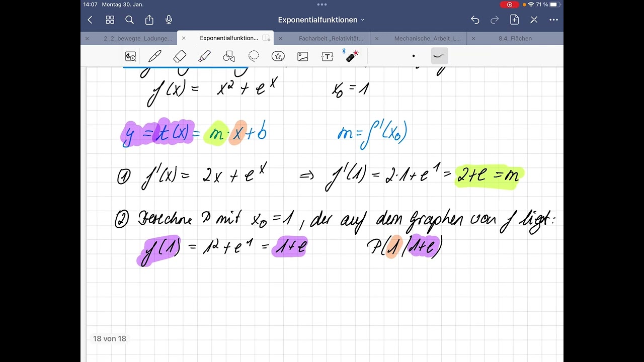Select the Text box tool
Screen dimensions: 644x362
point(328,56)
